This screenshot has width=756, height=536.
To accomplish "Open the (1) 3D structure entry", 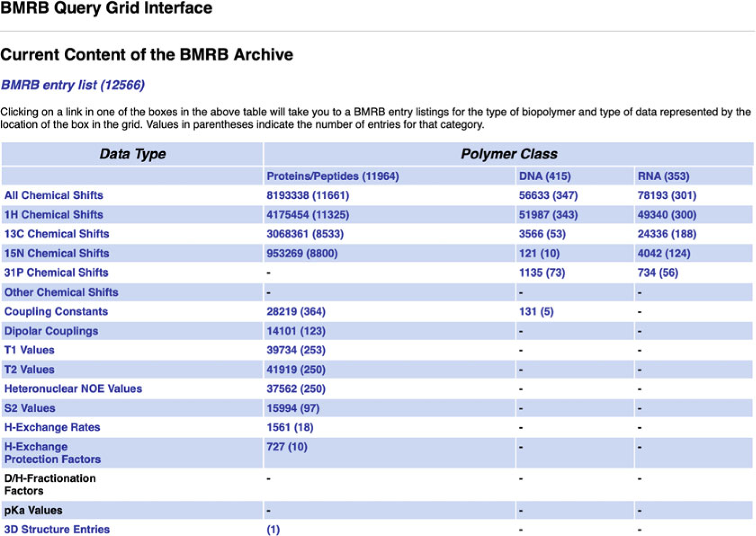I will pyautogui.click(x=273, y=530).
